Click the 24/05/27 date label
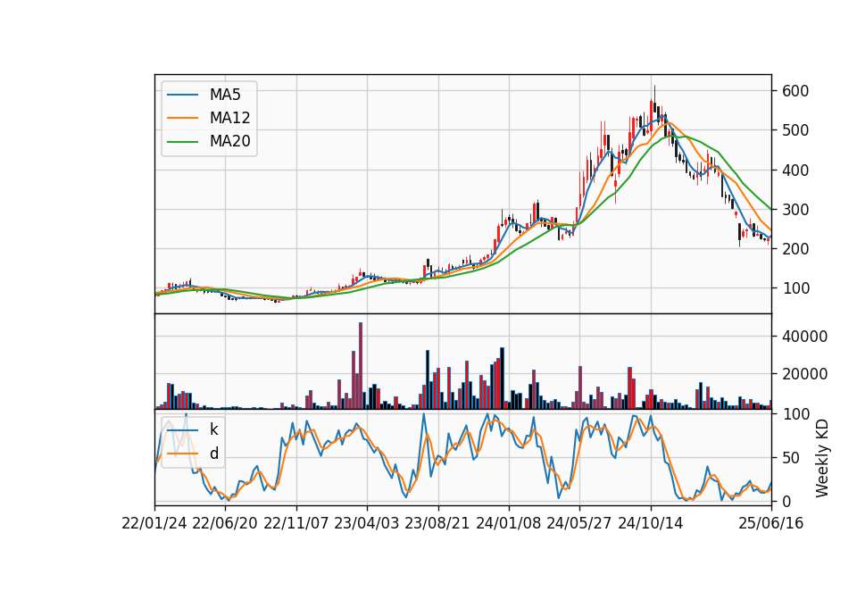857x616 pixels. pyautogui.click(x=579, y=523)
